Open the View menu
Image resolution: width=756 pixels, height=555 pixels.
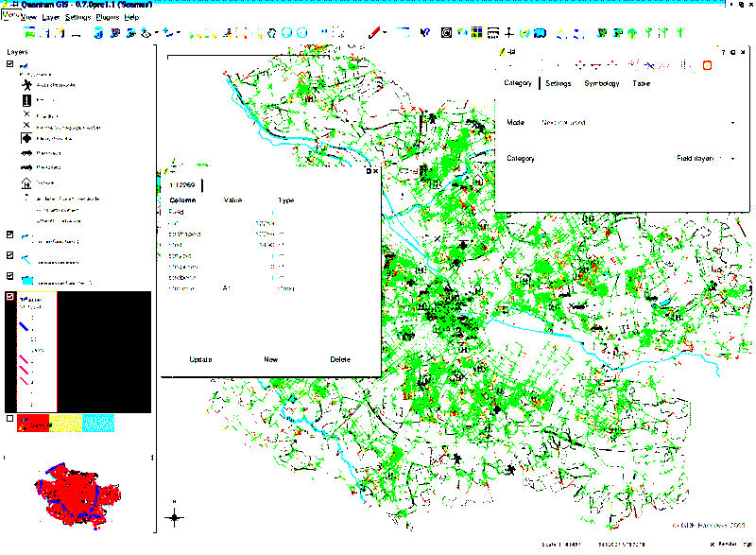coord(29,17)
